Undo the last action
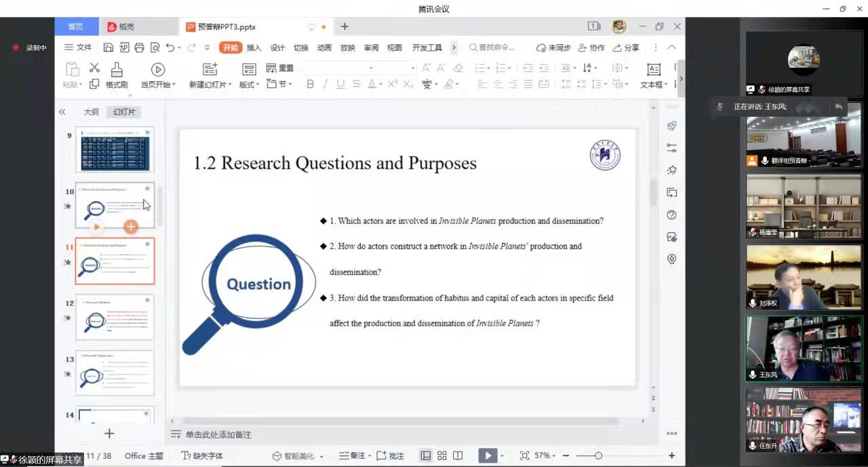The width and height of the screenshot is (868, 467). point(170,48)
